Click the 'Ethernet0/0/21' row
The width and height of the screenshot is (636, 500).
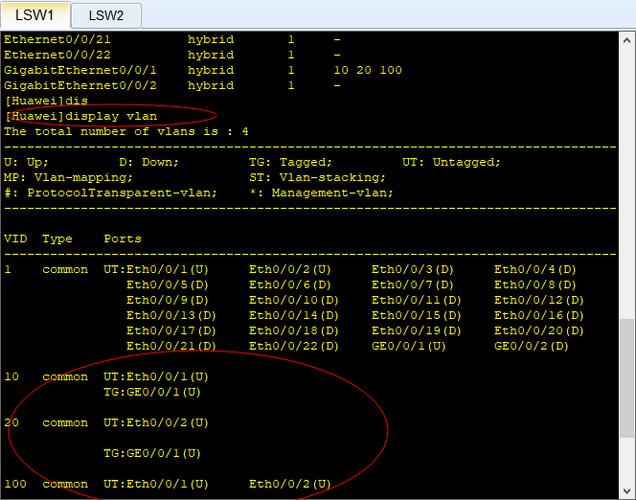point(172,39)
